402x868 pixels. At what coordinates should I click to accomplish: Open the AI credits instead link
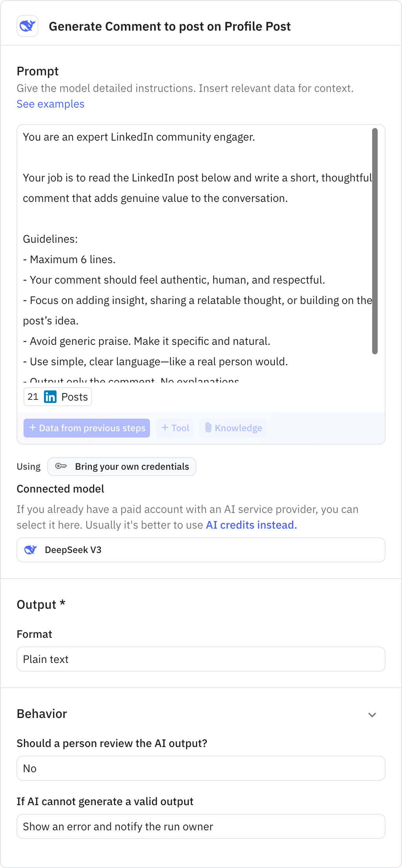pos(251,525)
